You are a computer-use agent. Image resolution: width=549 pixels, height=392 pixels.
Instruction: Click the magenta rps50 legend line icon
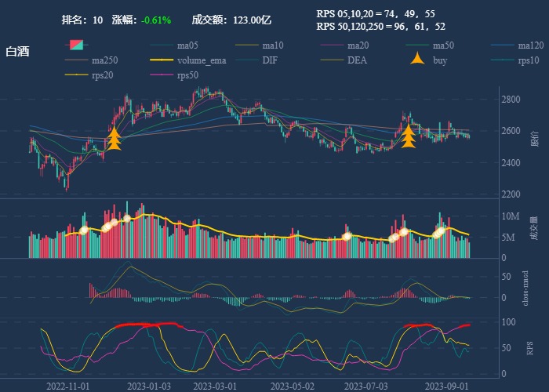[x=162, y=75]
